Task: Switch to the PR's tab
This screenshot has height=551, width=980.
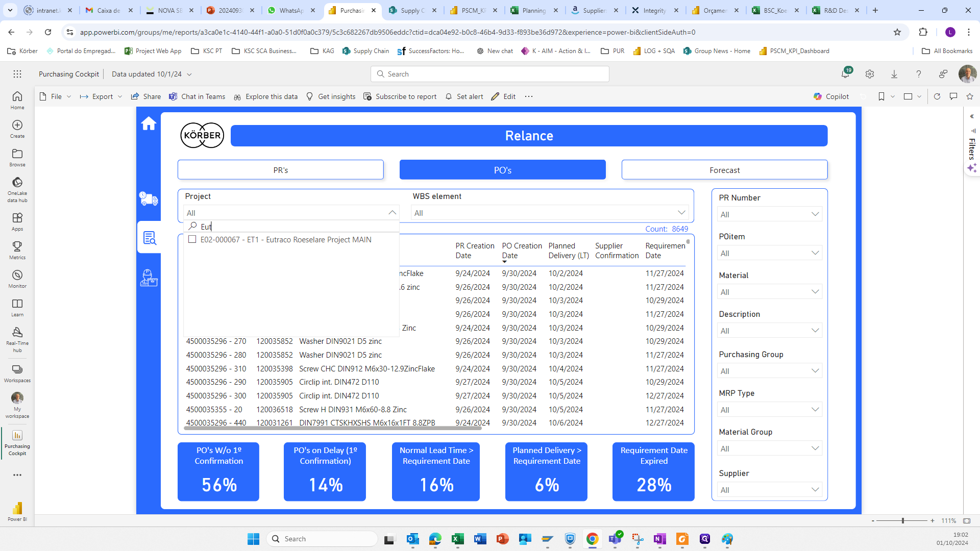Action: click(x=281, y=170)
